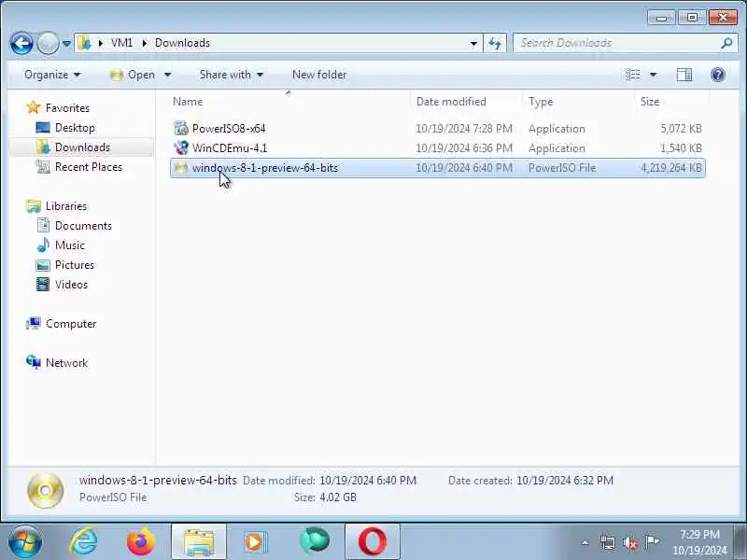Launch Internet Explorer from the taskbar
This screenshot has height=560, width=747.
click(83, 541)
